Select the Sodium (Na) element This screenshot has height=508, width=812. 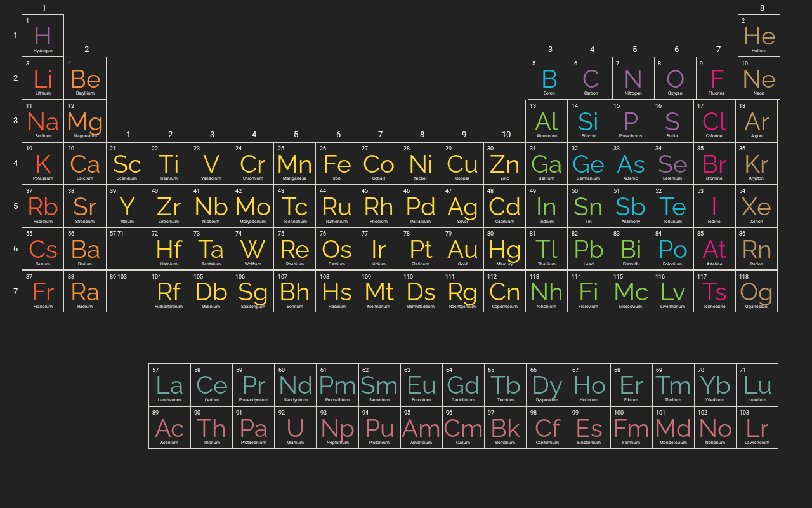pos(43,121)
